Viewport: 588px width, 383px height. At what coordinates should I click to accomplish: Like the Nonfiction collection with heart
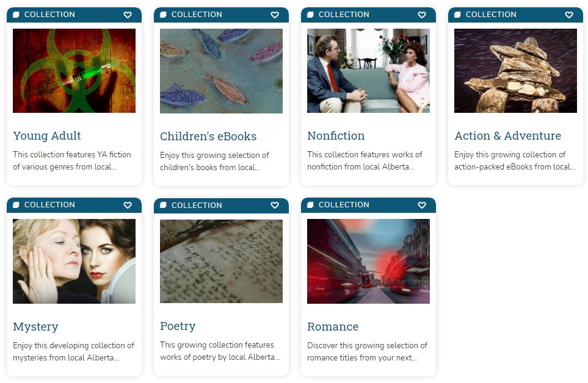coord(422,15)
